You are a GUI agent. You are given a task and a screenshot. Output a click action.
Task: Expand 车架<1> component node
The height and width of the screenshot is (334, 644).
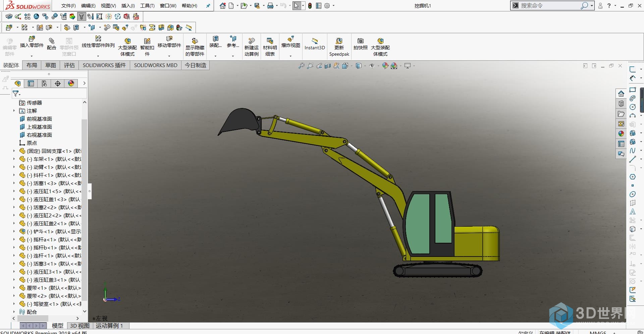[x=14, y=159]
